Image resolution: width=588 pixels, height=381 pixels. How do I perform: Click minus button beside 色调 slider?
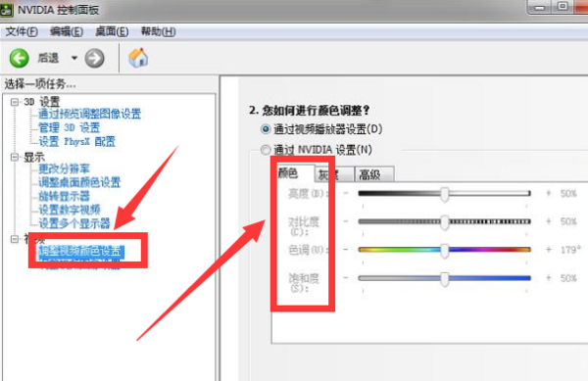pyautogui.click(x=346, y=250)
